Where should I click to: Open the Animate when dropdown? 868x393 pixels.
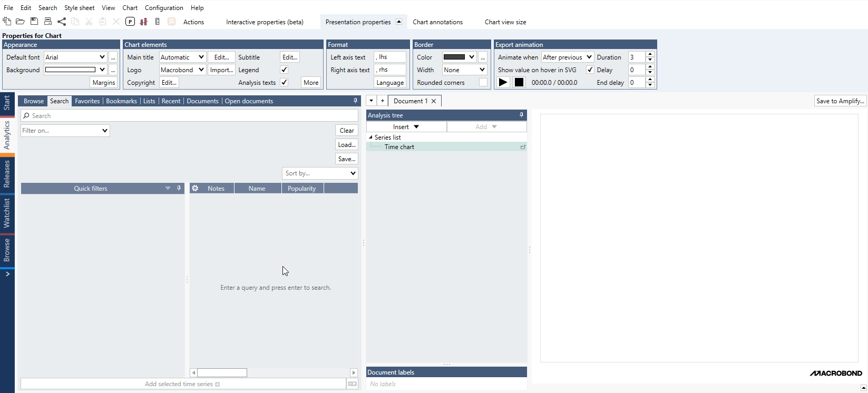(567, 57)
